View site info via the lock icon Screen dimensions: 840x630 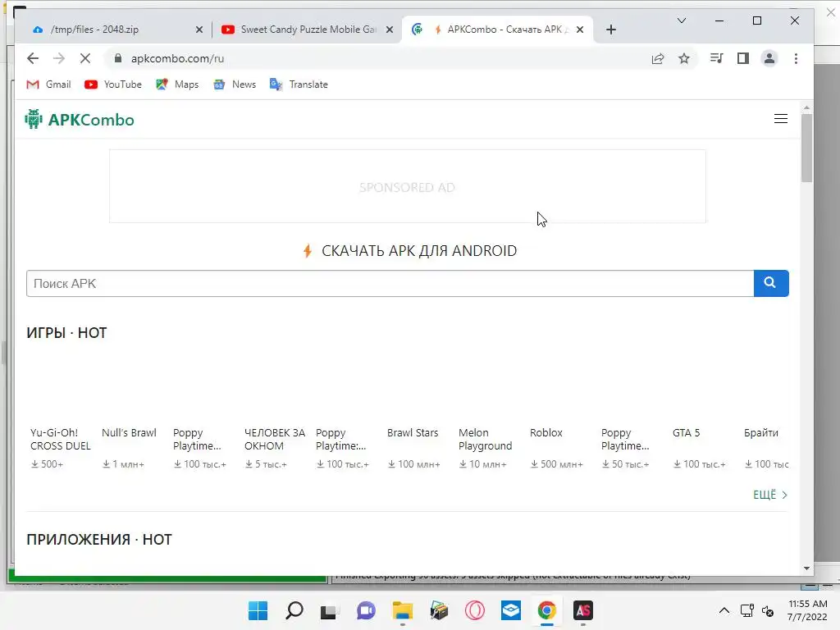pos(118,58)
